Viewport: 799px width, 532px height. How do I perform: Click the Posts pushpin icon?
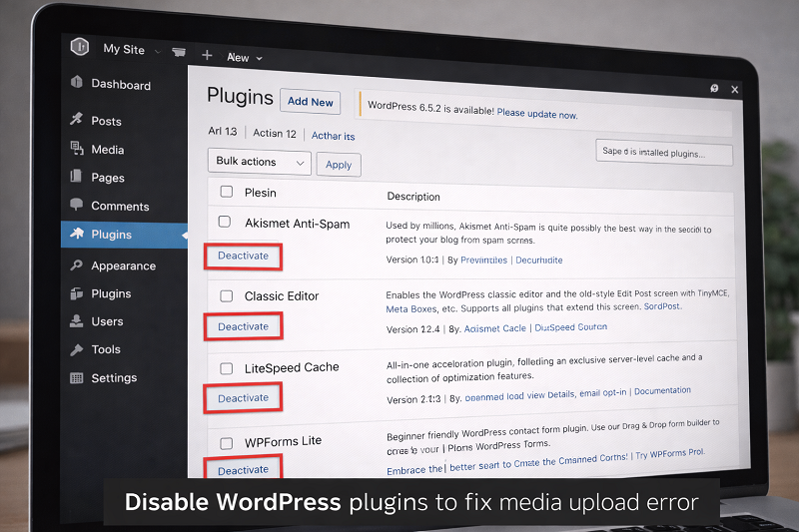pyautogui.click(x=77, y=119)
